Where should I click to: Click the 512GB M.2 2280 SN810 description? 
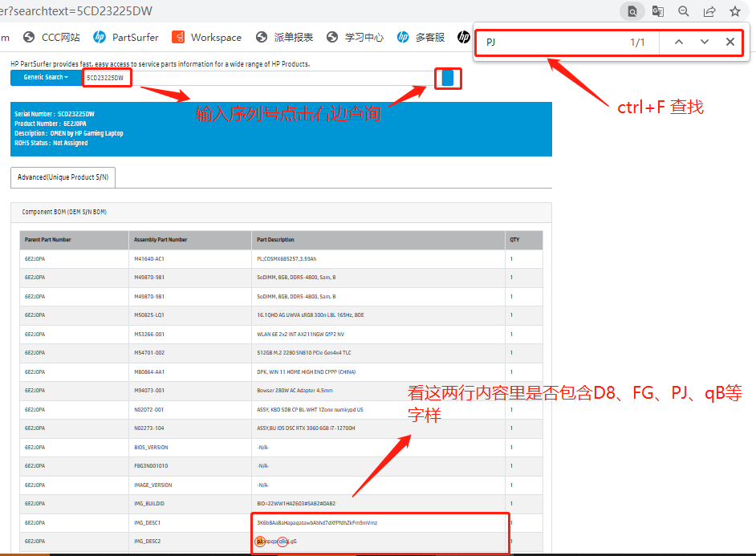303,353
